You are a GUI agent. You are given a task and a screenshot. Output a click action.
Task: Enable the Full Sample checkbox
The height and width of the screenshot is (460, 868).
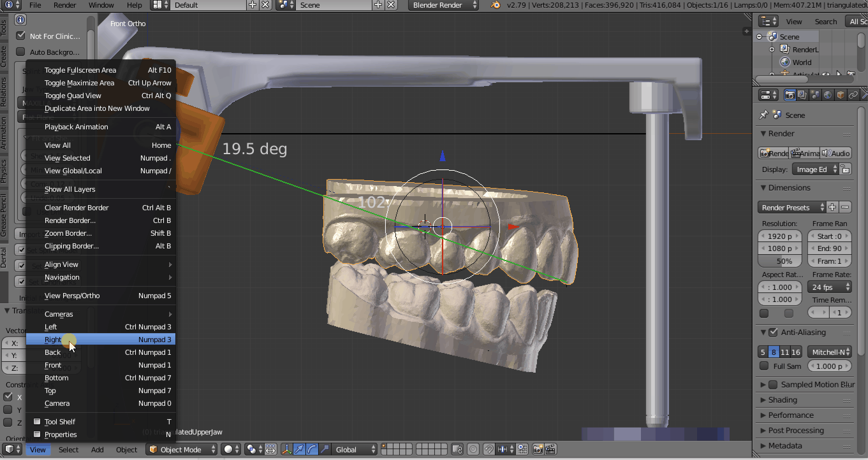[764, 366]
